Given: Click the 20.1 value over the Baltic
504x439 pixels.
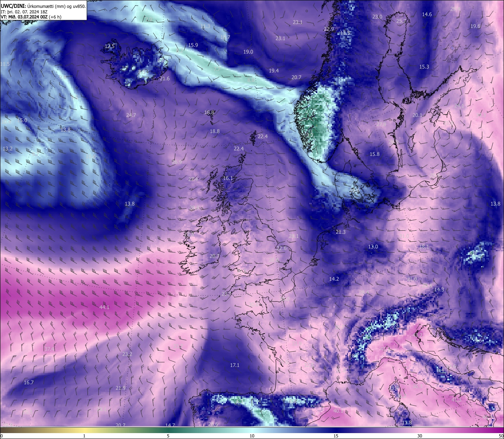Looking at the screenshot, I should [x=417, y=115].
